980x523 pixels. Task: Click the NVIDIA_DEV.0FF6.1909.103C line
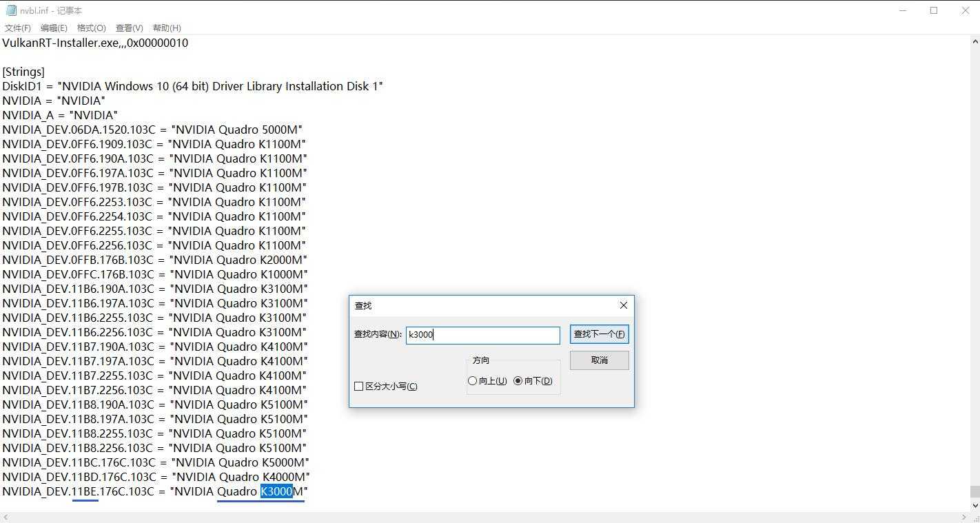(x=154, y=144)
